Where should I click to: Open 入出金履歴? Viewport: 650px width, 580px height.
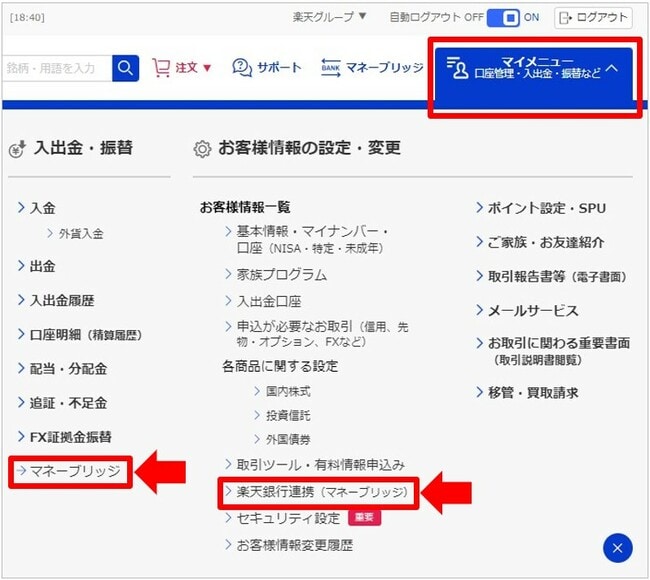tap(62, 300)
